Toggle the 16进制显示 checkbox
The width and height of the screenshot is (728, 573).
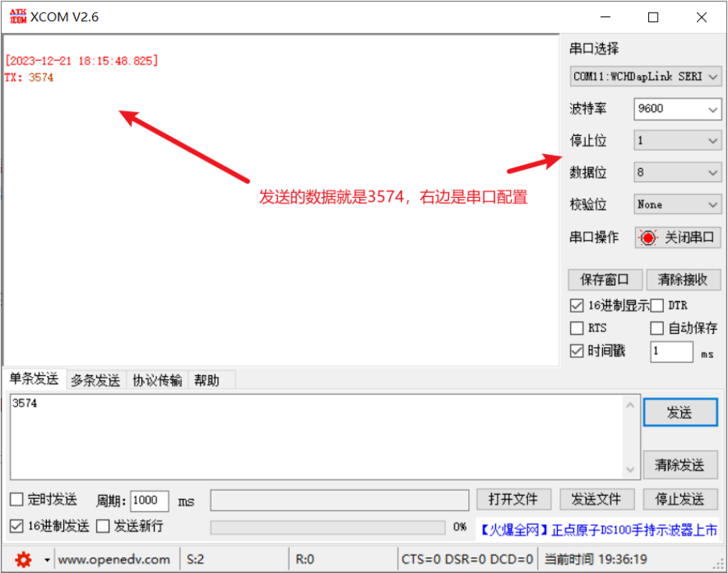point(577,306)
